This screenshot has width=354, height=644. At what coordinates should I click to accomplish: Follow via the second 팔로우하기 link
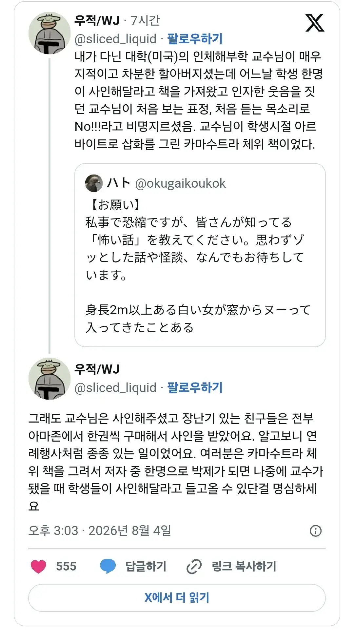(x=195, y=387)
